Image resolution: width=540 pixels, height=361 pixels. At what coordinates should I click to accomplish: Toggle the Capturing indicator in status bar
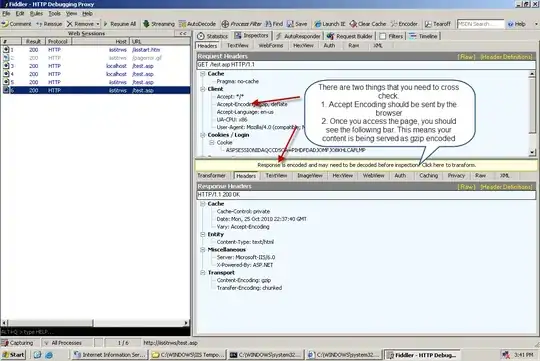(18, 343)
